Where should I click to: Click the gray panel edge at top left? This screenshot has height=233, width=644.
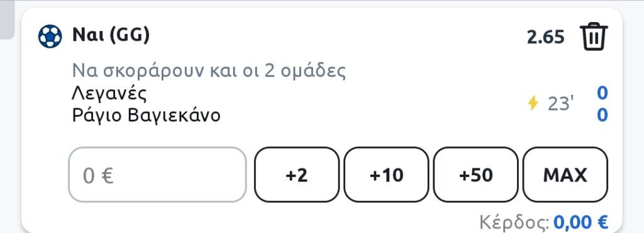7,19
